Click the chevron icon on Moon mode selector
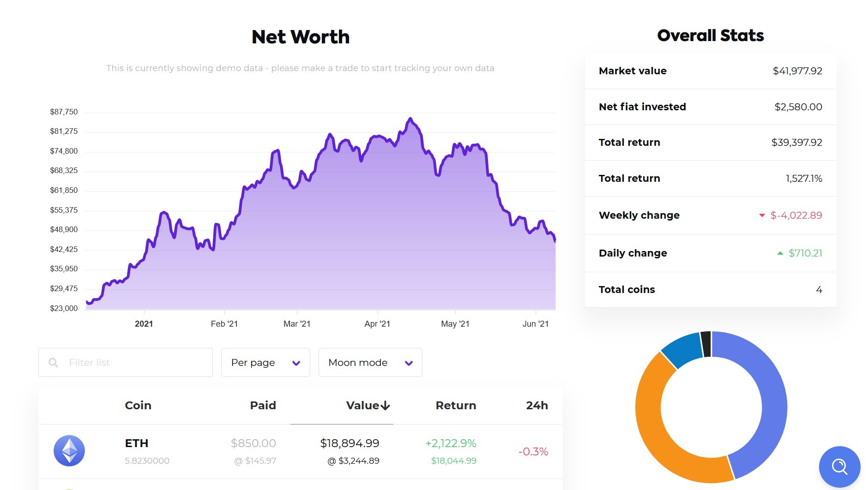 tap(408, 363)
